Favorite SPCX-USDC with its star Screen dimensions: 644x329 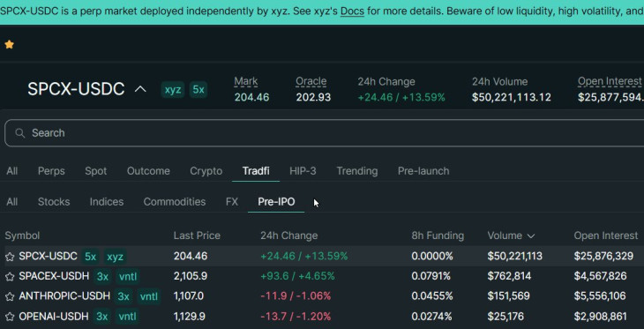tap(10, 257)
